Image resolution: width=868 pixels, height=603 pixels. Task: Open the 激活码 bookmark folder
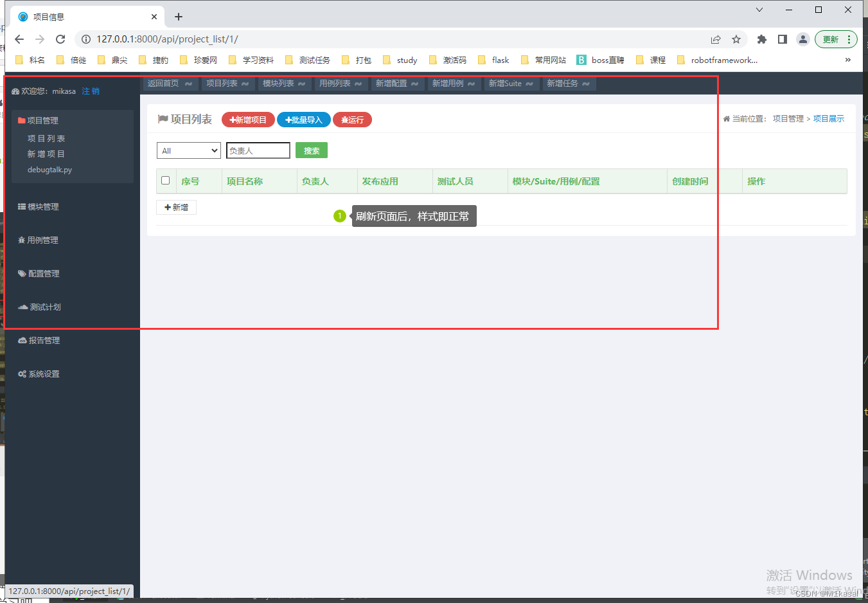(x=448, y=60)
